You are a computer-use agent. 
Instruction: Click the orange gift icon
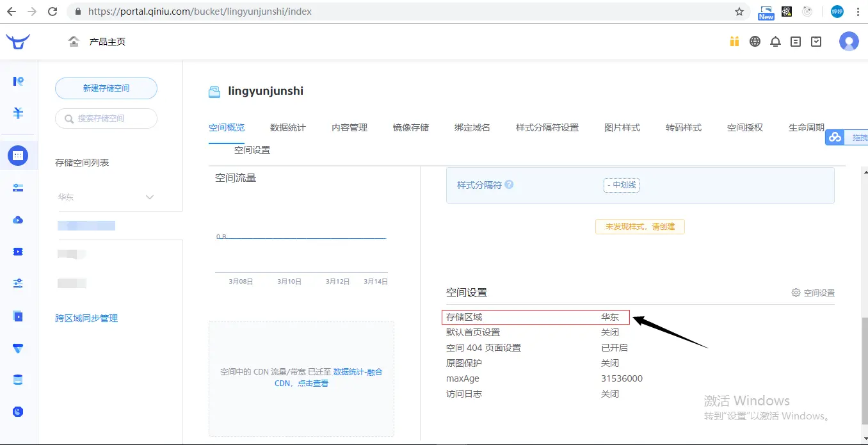[734, 42]
